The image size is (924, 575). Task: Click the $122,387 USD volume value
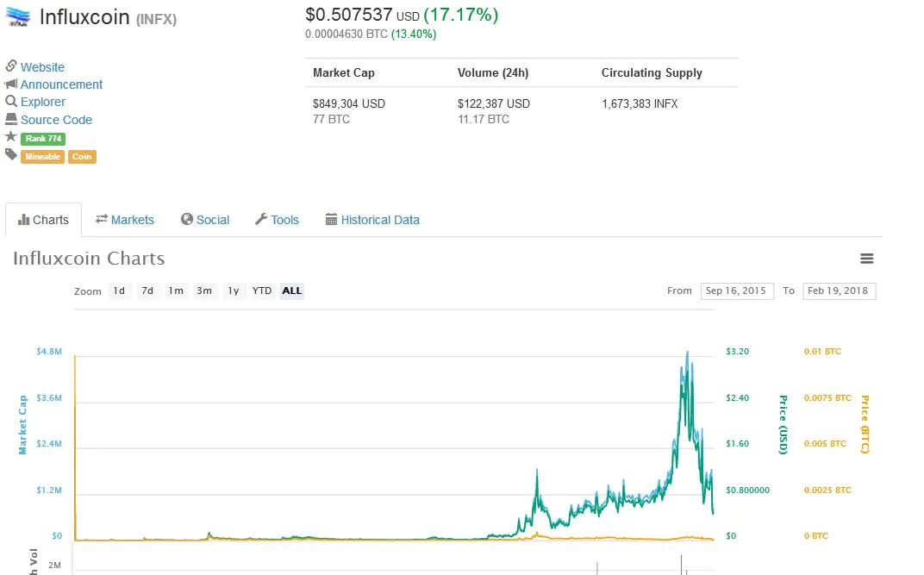[x=494, y=103]
